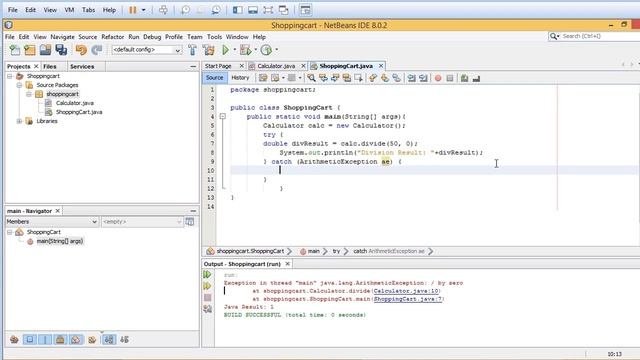Click the Comment toolbar icon in editor
Screen dimensions: 640x360
click(x=464, y=78)
